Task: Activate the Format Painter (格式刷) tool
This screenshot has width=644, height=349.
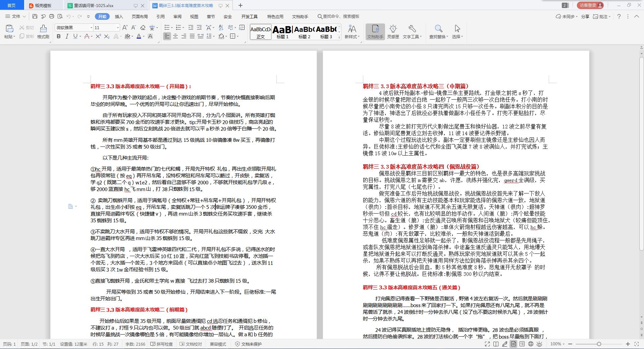Action: [x=43, y=32]
